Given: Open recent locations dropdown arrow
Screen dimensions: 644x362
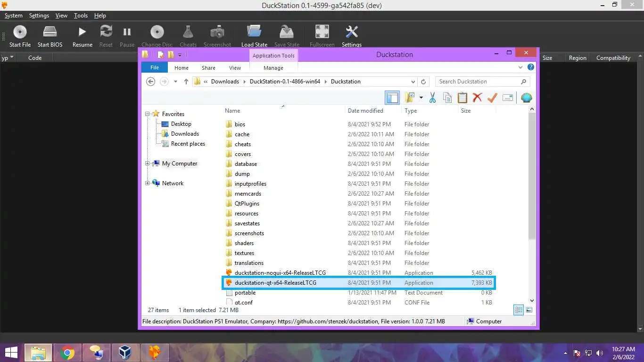Looking at the screenshot, I should point(175,82).
